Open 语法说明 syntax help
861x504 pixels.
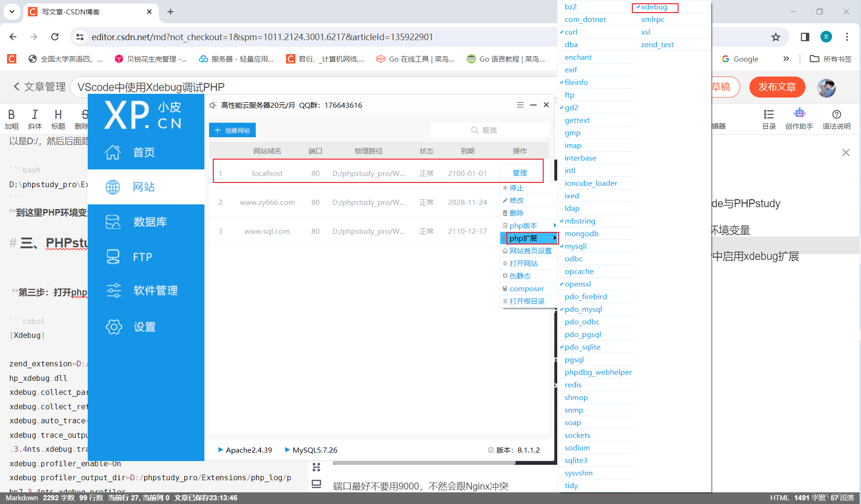(837, 119)
